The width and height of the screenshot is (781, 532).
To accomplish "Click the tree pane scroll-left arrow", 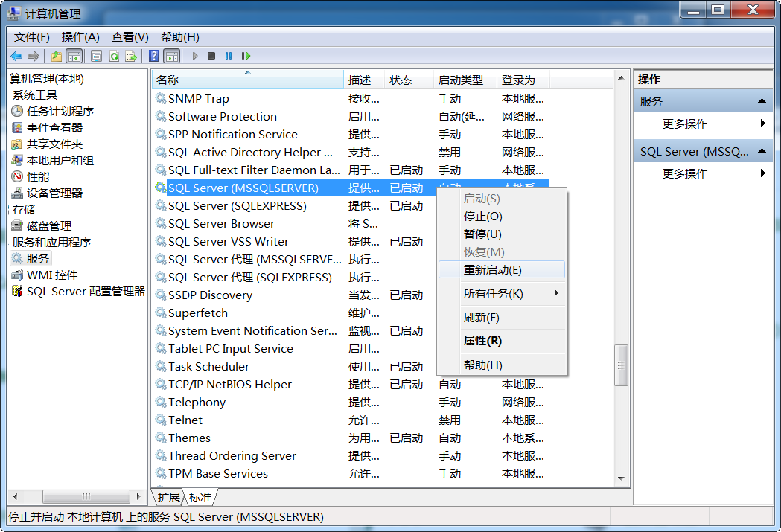I will 16,496.
